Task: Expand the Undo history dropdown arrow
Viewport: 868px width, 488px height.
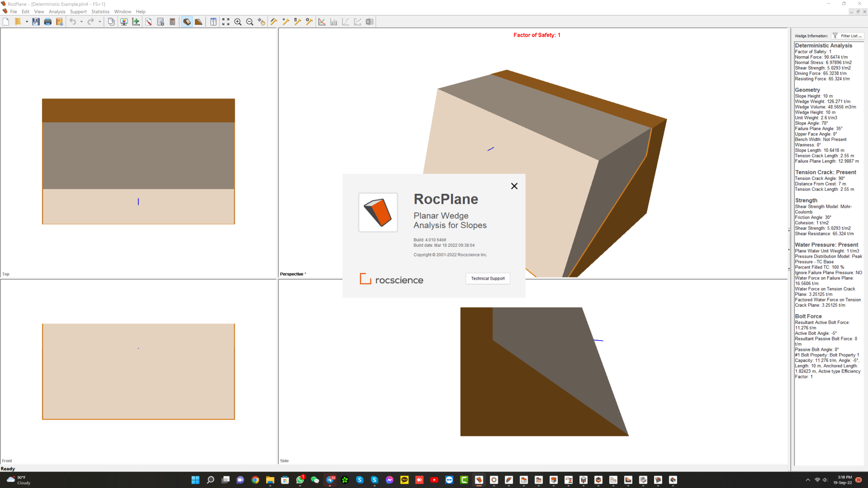Action: 81,22
